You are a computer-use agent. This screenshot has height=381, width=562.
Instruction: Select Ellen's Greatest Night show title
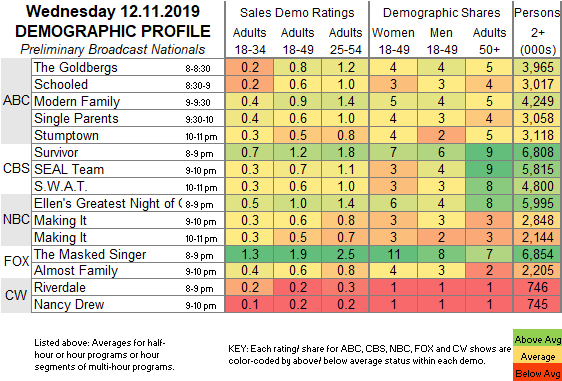108,203
